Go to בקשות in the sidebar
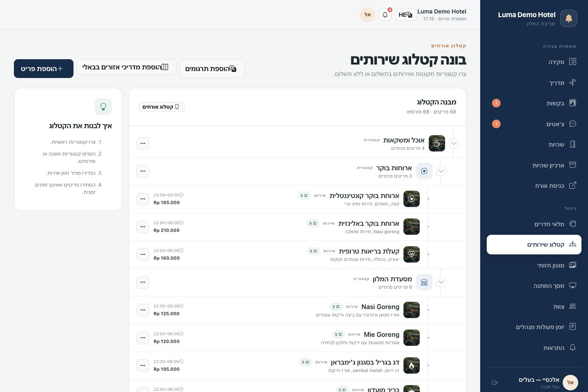Screen dimensions: 588x392 pos(534,103)
